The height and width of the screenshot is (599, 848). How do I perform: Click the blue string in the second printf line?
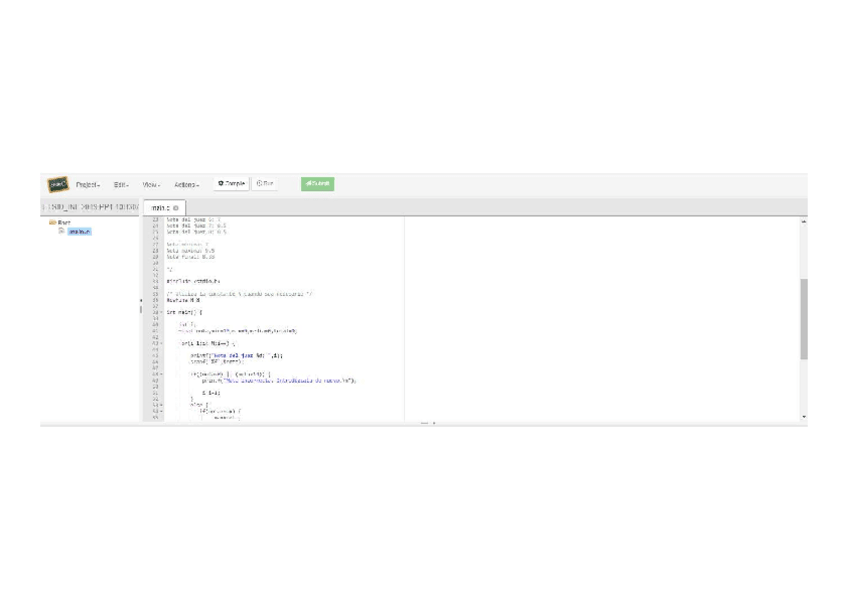click(x=287, y=381)
